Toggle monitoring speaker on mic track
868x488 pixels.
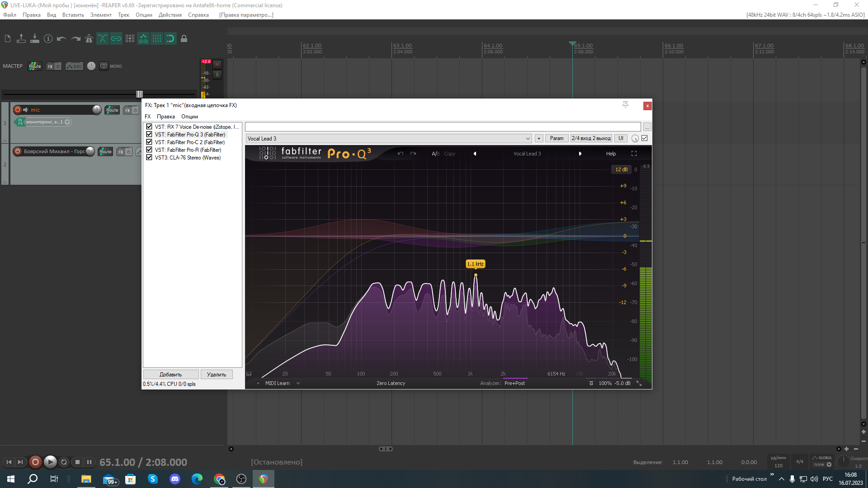point(26,110)
